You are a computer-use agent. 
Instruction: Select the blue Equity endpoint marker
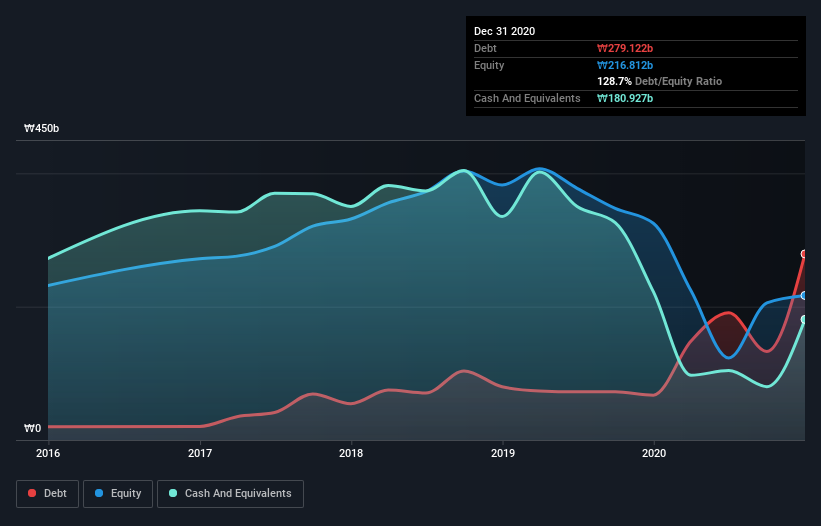point(805,296)
